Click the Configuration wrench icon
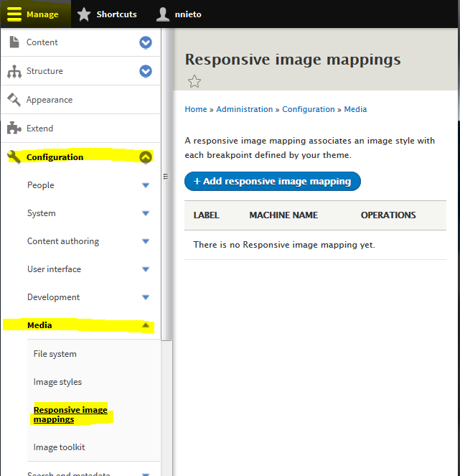 (x=14, y=157)
